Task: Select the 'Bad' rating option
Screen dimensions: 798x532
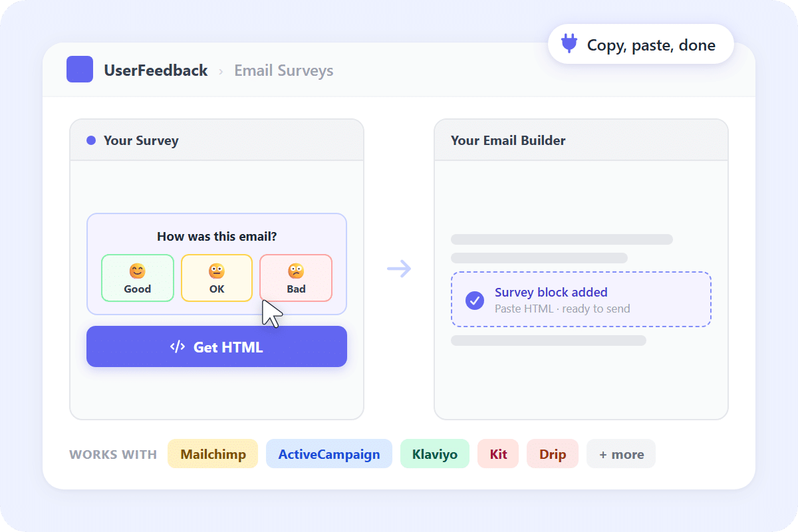Action: 296,278
